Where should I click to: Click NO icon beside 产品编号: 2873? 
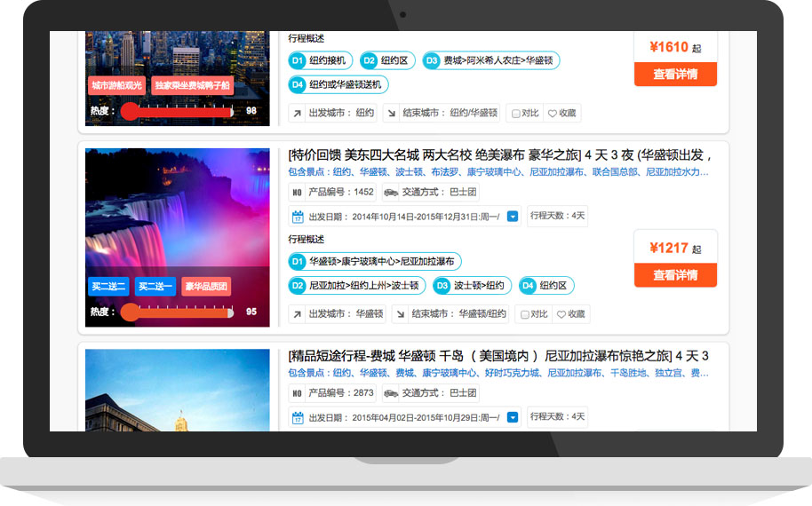[297, 393]
